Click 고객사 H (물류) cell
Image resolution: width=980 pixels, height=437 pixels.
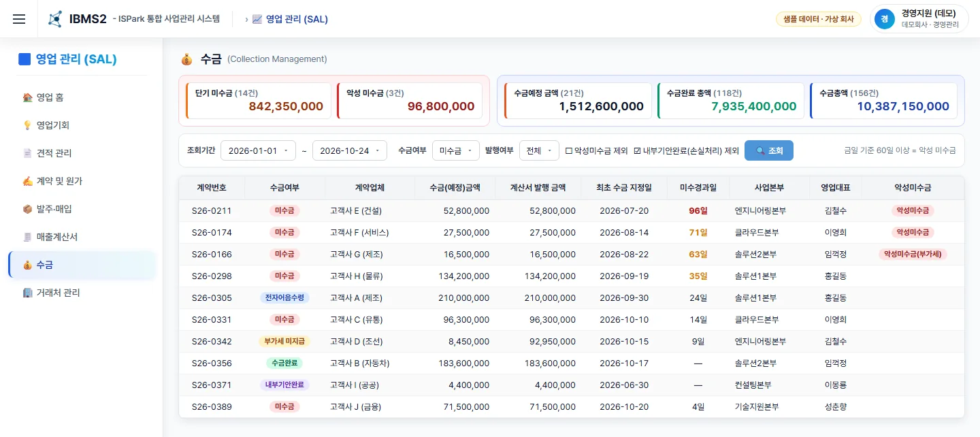[x=356, y=276]
